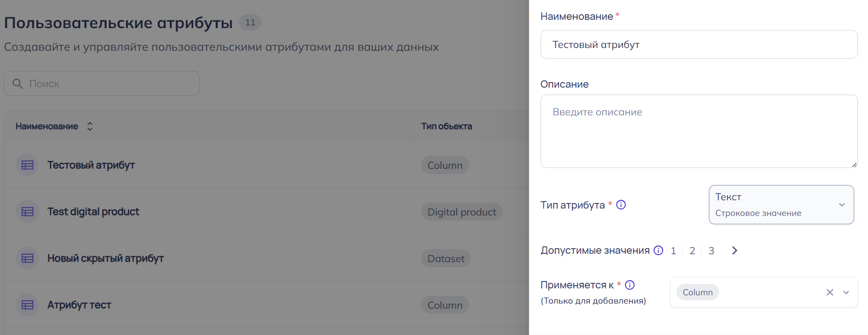Image resolution: width=868 pixels, height=335 pixels.
Task: Show info tooltip for Тип атрибута
Action: click(621, 204)
